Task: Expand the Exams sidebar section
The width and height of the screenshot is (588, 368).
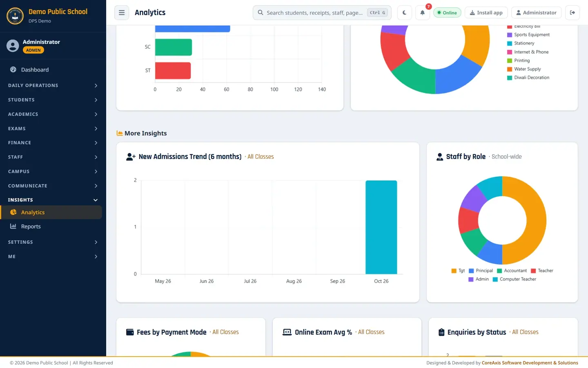Action: pyautogui.click(x=53, y=128)
